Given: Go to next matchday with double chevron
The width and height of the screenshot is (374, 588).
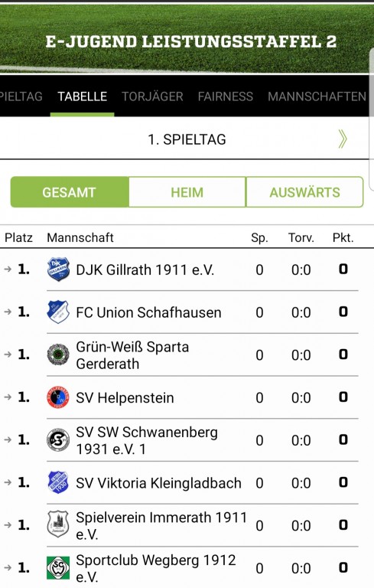Looking at the screenshot, I should [343, 139].
